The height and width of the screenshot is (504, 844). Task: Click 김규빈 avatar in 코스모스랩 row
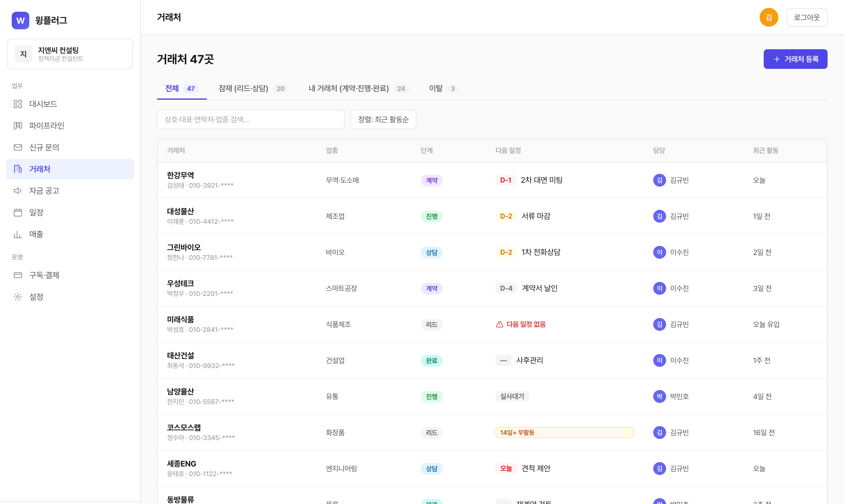(x=659, y=432)
